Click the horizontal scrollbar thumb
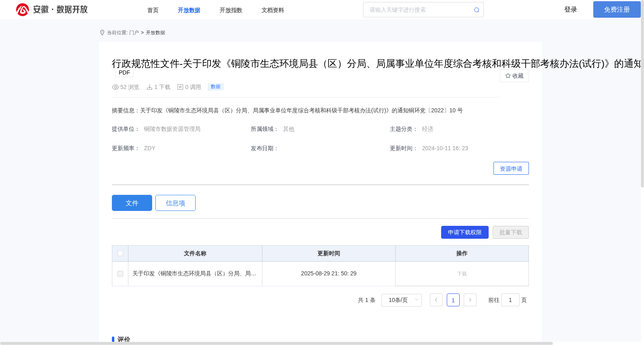 pyautogui.click(x=277, y=343)
